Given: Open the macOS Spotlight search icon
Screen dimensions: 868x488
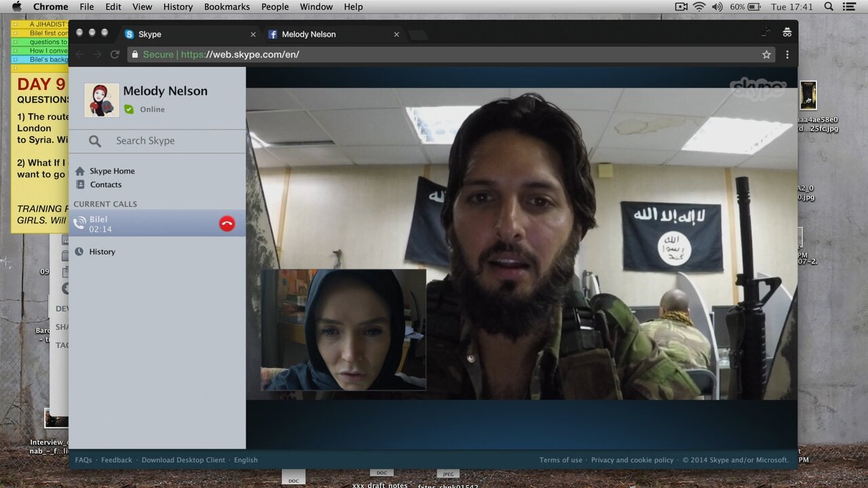Looking at the screenshot, I should point(828,7).
